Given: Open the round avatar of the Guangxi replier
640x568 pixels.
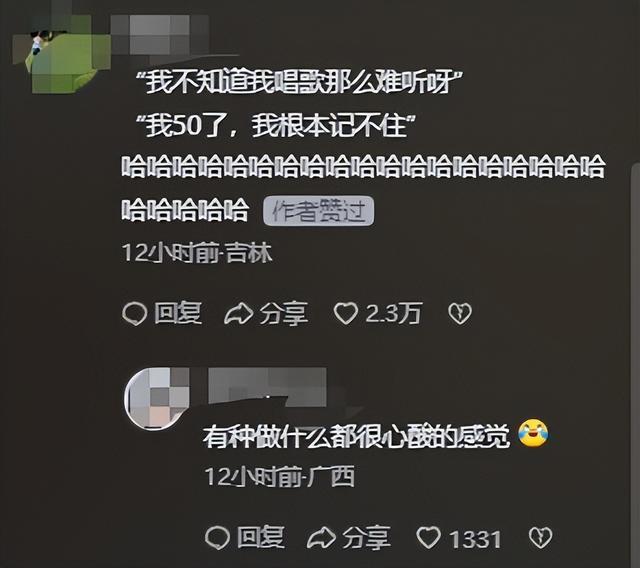Looking at the screenshot, I should pyautogui.click(x=157, y=398).
